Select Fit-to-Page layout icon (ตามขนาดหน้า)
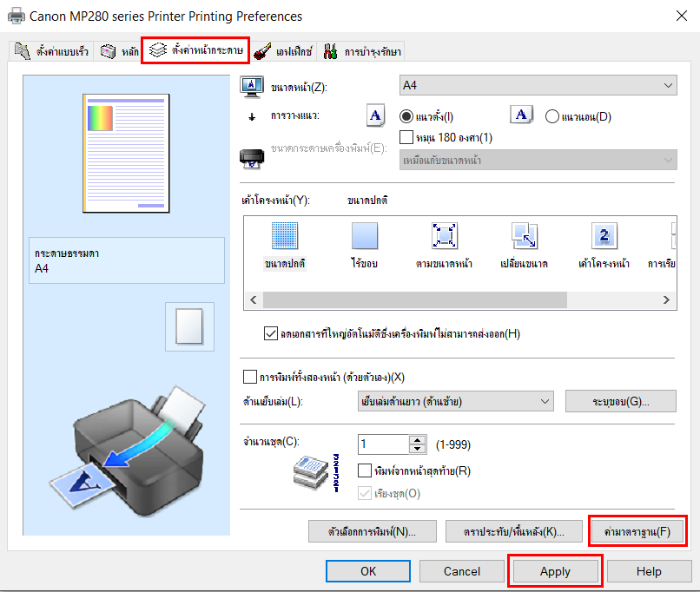 444,235
